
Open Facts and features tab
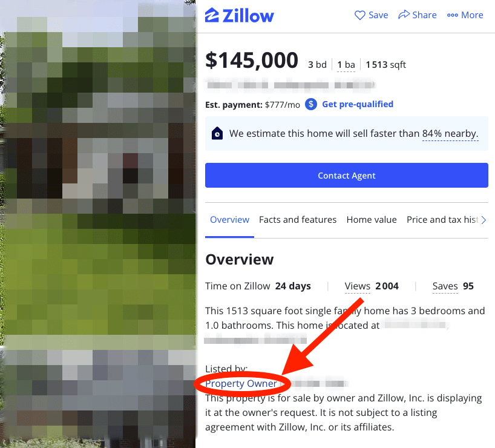tap(298, 220)
